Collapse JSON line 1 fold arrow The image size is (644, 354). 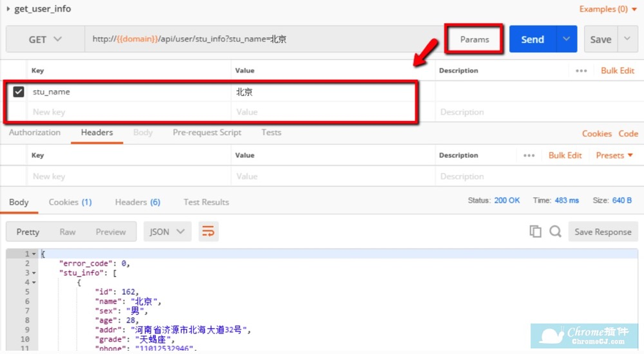(x=34, y=254)
